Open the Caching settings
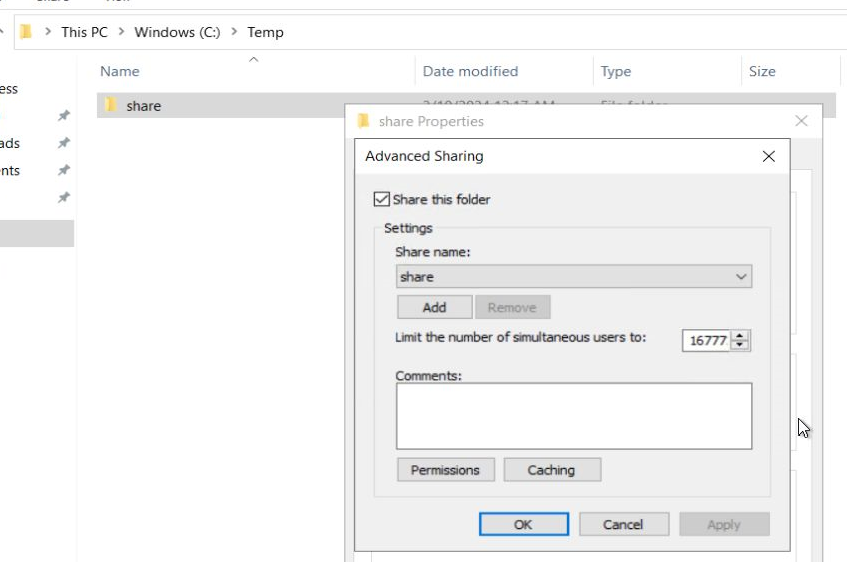 click(552, 470)
